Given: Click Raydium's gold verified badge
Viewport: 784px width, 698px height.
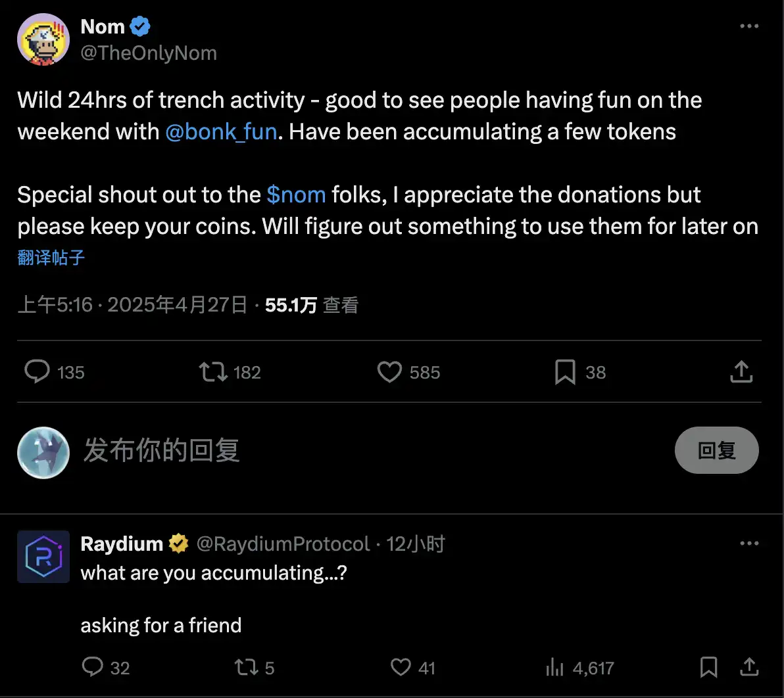Looking at the screenshot, I should (x=178, y=544).
